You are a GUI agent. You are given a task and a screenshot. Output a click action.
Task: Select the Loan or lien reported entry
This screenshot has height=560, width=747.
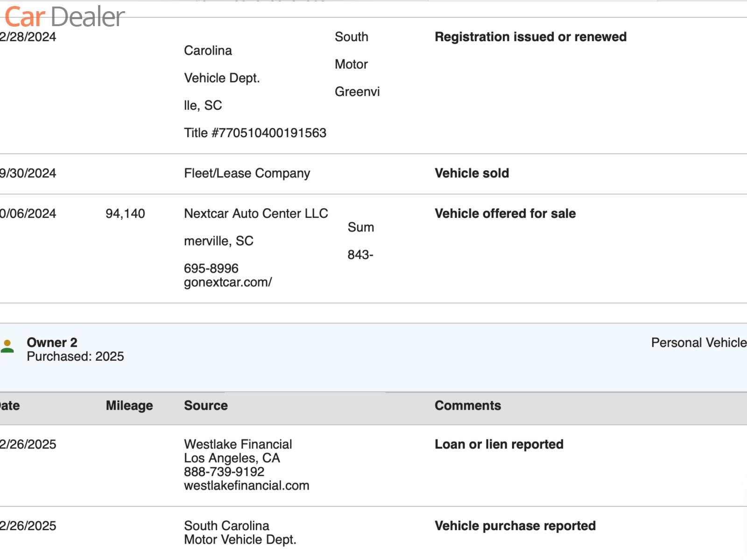[499, 444]
